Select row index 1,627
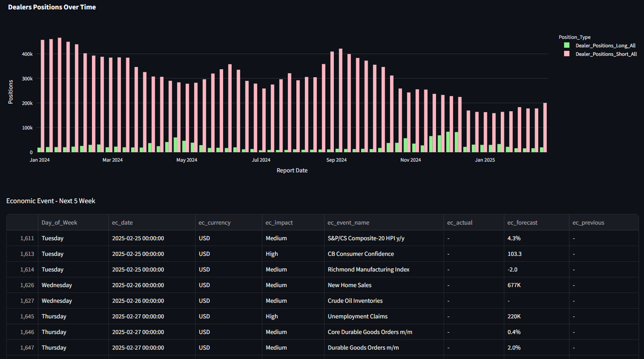This screenshot has height=359, width=644. click(x=22, y=301)
